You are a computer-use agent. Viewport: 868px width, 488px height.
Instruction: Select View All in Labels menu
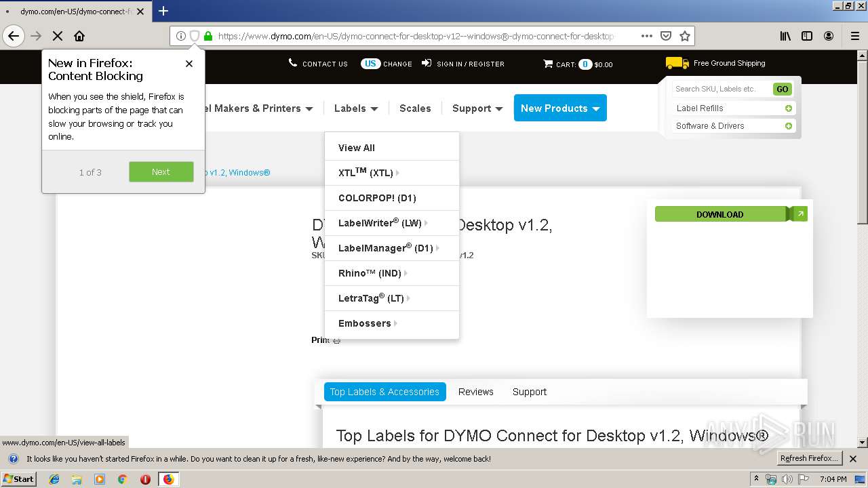tap(357, 148)
